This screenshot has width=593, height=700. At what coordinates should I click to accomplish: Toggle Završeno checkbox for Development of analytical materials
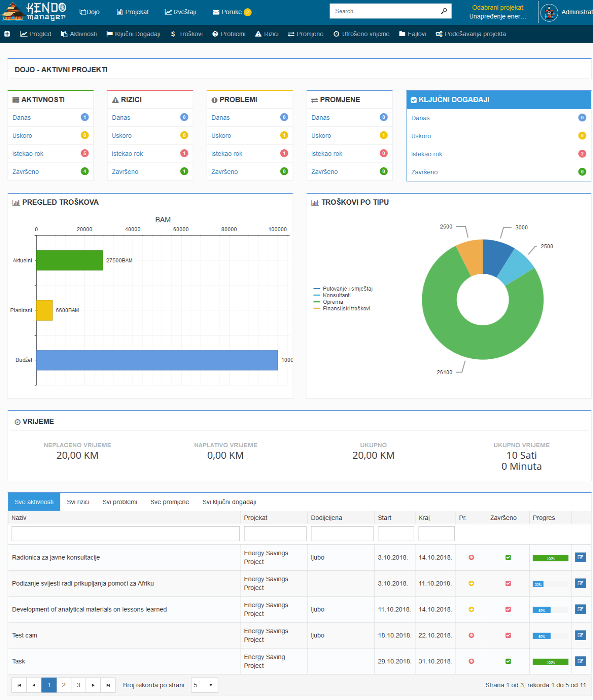[x=508, y=609]
